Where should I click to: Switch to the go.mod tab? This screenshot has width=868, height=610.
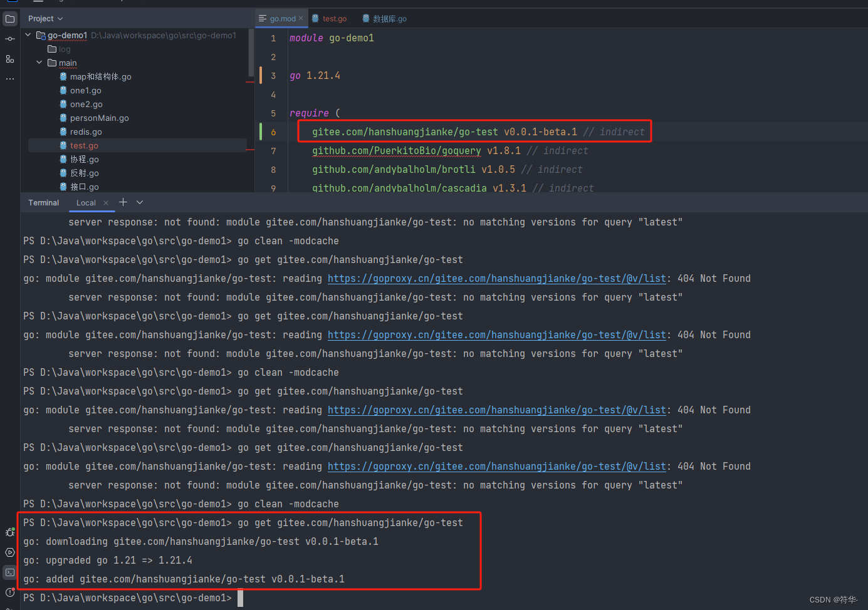point(282,19)
